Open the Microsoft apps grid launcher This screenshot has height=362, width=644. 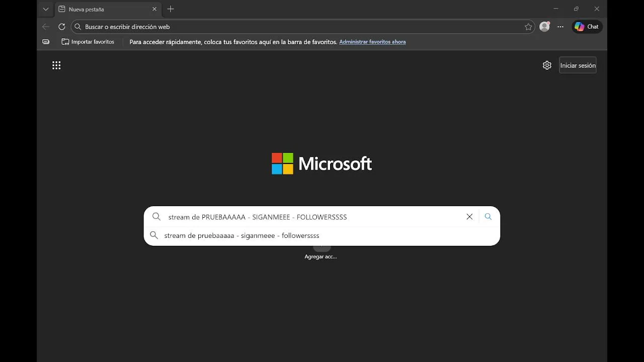56,65
